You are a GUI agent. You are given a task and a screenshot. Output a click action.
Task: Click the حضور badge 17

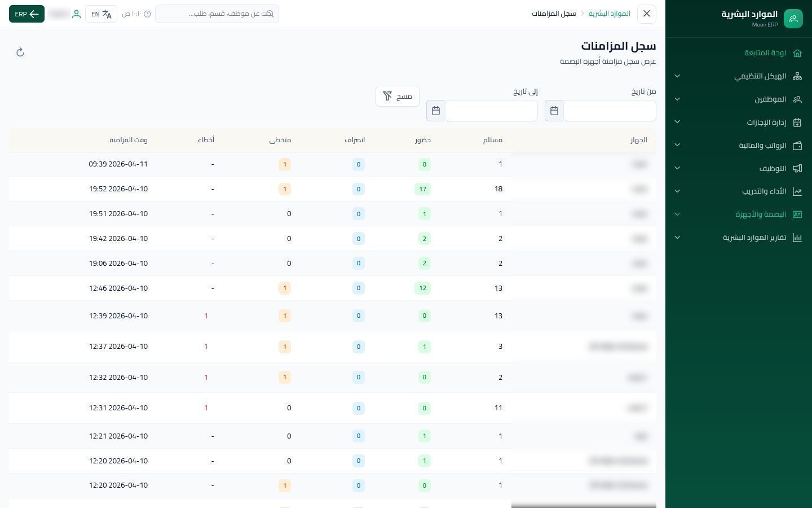422,189
